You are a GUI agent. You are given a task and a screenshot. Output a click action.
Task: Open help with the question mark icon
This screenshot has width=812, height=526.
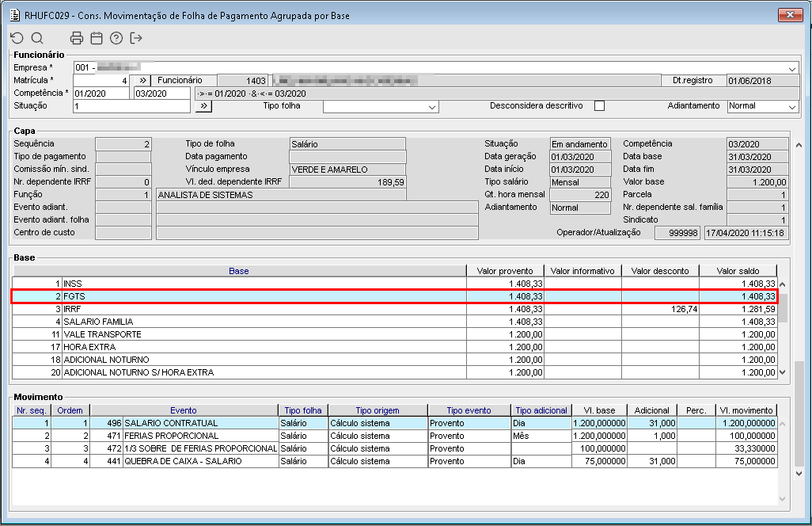(x=116, y=38)
